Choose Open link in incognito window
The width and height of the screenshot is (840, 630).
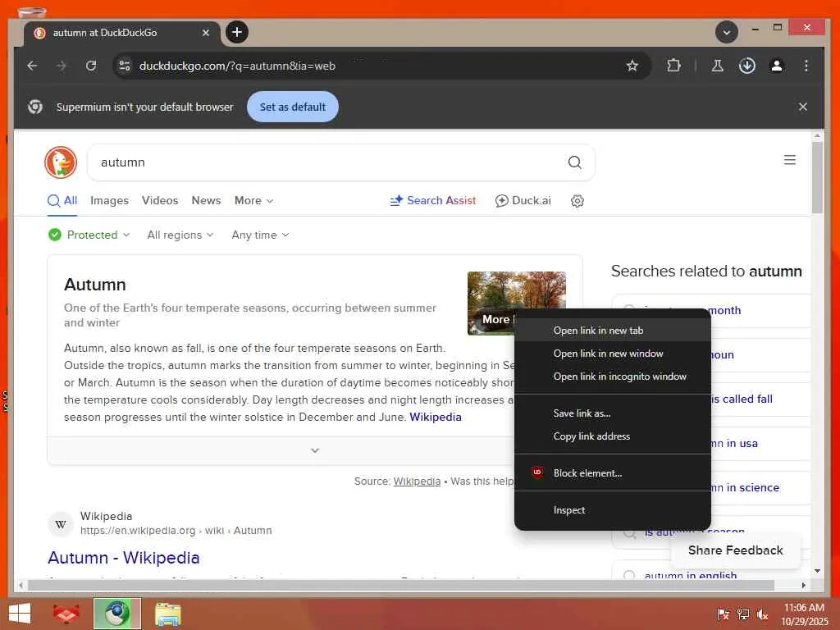612,377
